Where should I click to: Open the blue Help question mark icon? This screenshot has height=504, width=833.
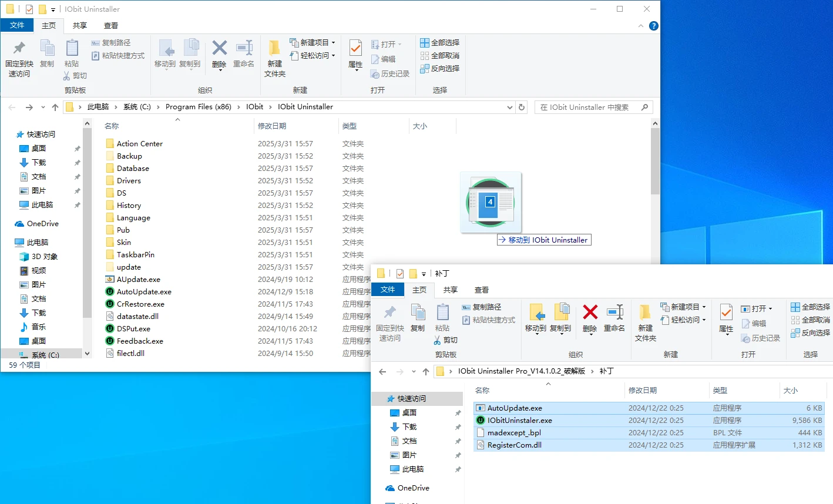coord(654,26)
